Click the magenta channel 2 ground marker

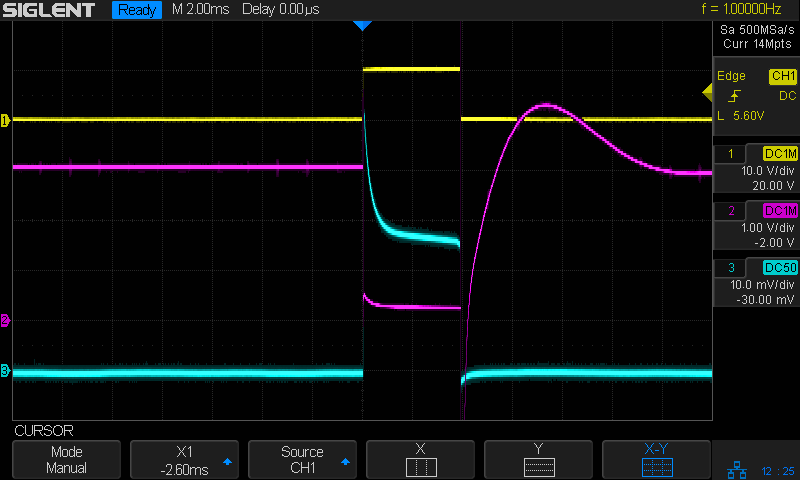[5, 320]
